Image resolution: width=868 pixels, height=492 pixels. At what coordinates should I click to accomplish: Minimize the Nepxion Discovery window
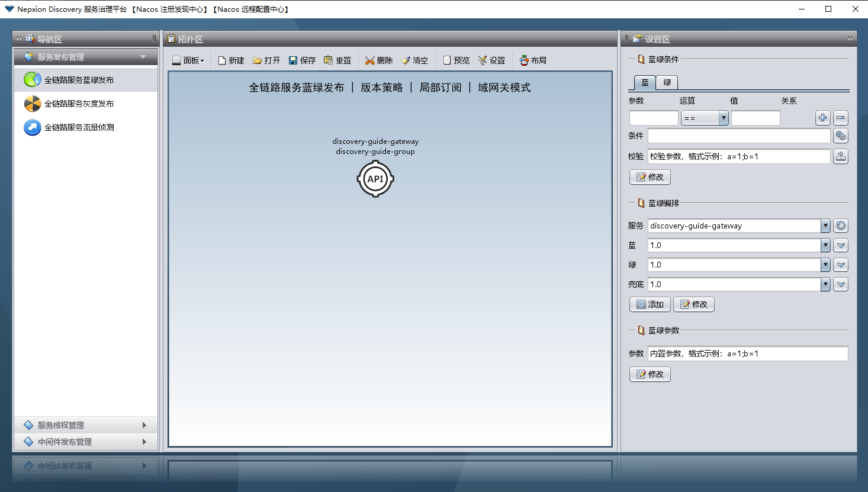(x=802, y=9)
